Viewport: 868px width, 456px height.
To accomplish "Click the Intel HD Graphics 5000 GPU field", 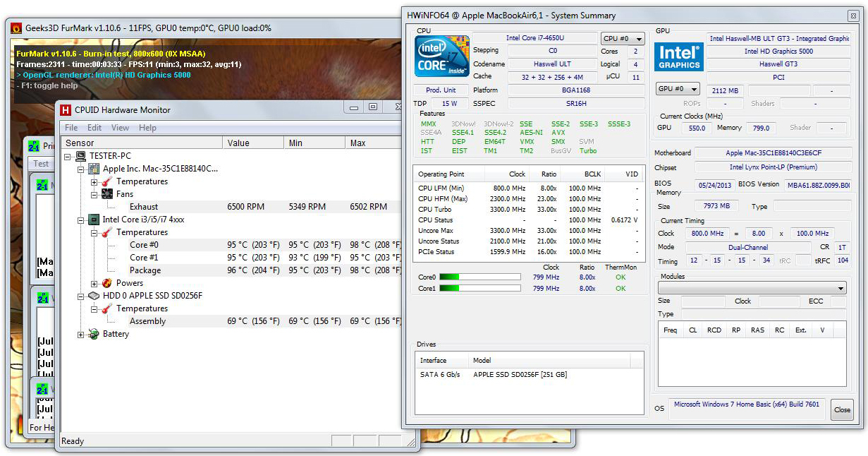I will [x=778, y=52].
